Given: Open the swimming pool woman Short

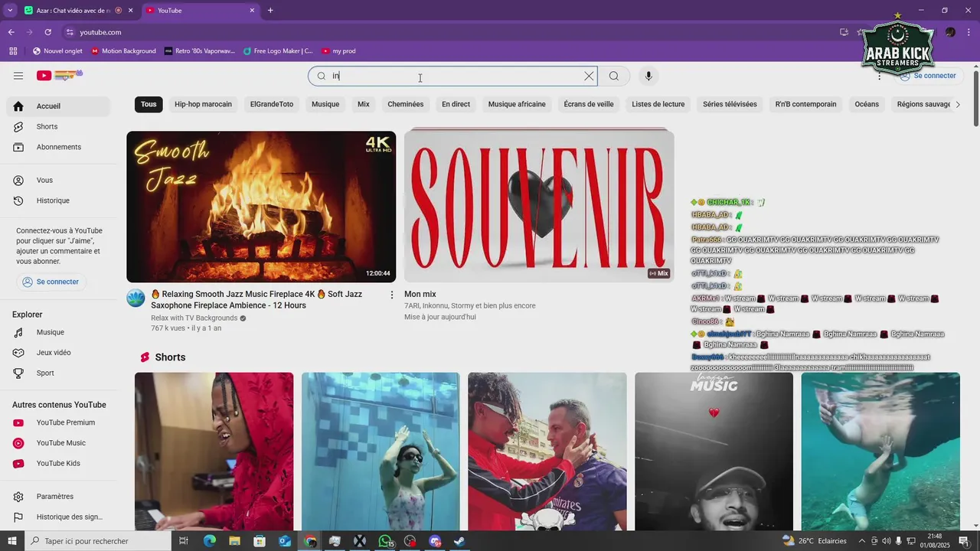Looking at the screenshot, I should [381, 452].
